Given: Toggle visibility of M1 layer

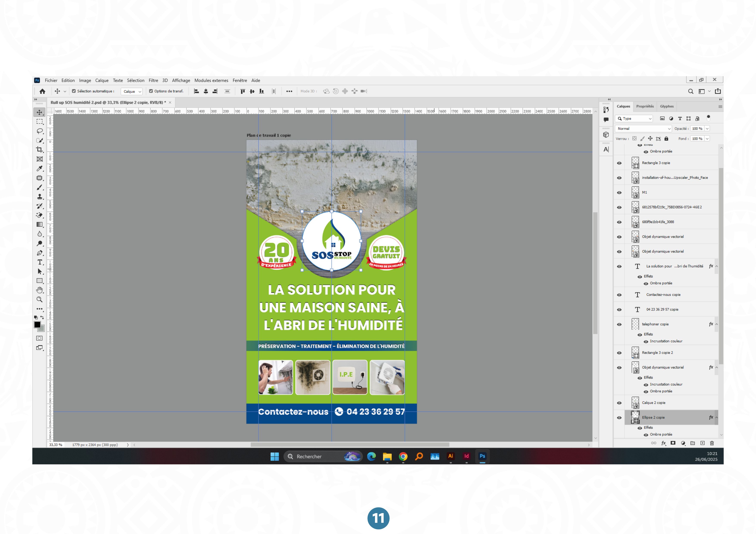Looking at the screenshot, I should point(619,192).
